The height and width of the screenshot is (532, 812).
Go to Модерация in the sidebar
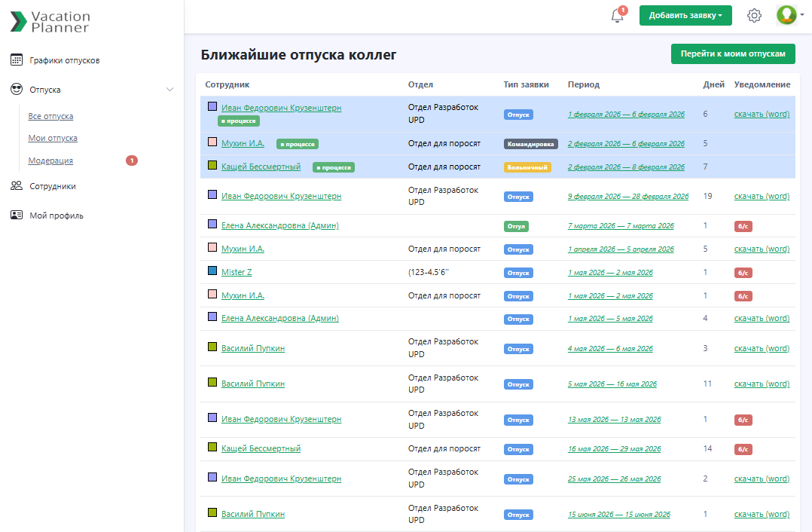[50, 161]
